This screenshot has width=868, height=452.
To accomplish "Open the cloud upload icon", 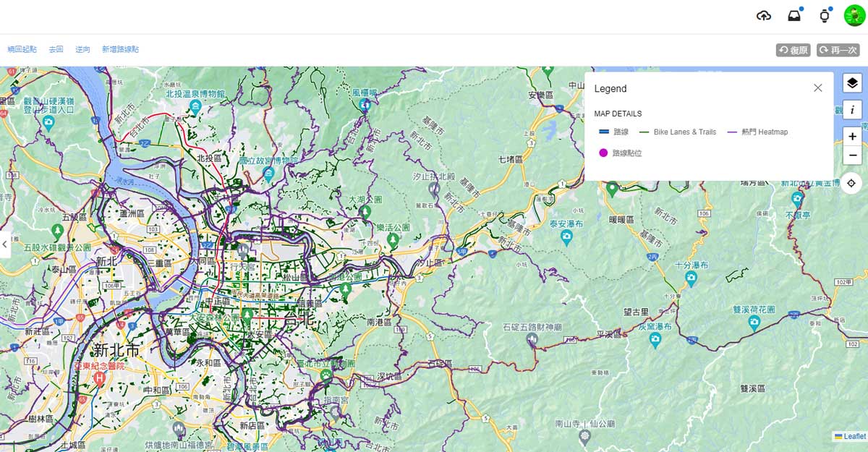I will (764, 14).
